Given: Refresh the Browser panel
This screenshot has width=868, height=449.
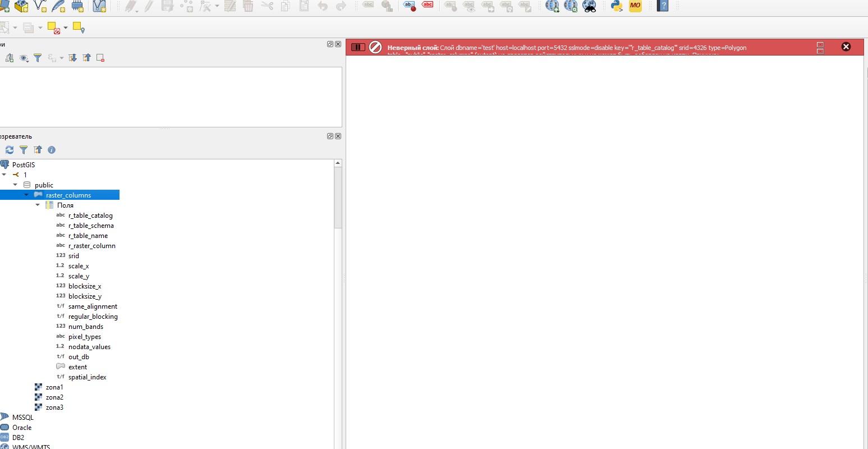Looking at the screenshot, I should point(10,150).
